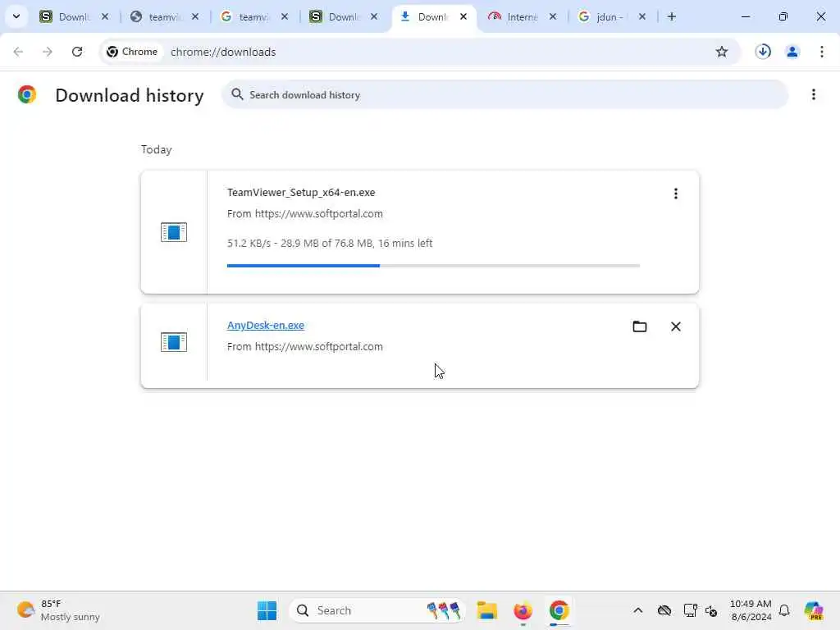This screenshot has height=630, width=840.
Task: Close the teamviewer globe-icon tab
Action: click(195, 16)
